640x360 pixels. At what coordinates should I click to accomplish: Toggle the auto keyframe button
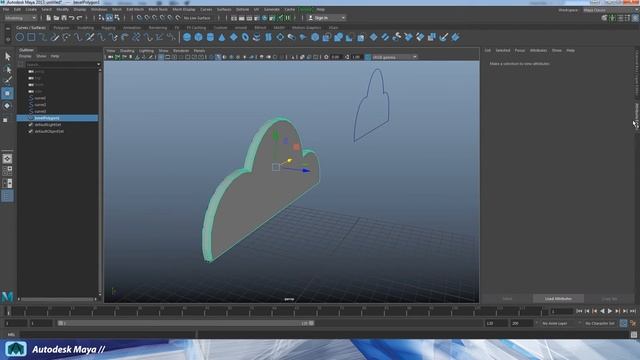(x=624, y=323)
